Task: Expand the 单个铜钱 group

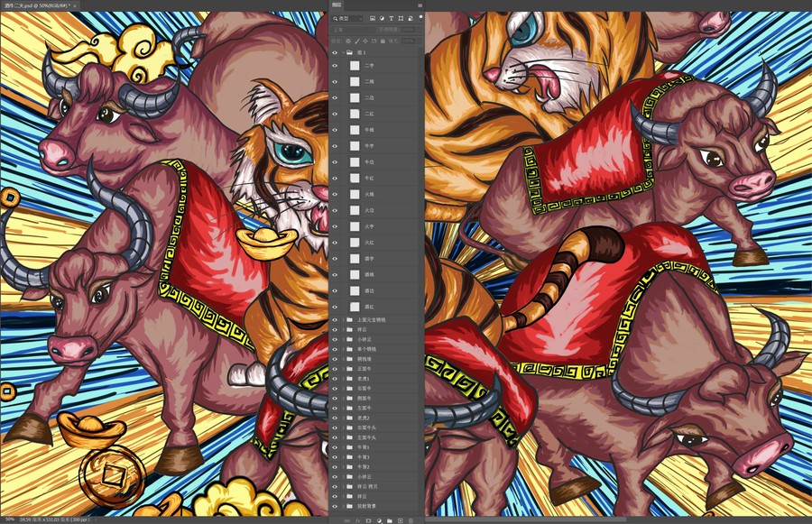Action: 344,349
